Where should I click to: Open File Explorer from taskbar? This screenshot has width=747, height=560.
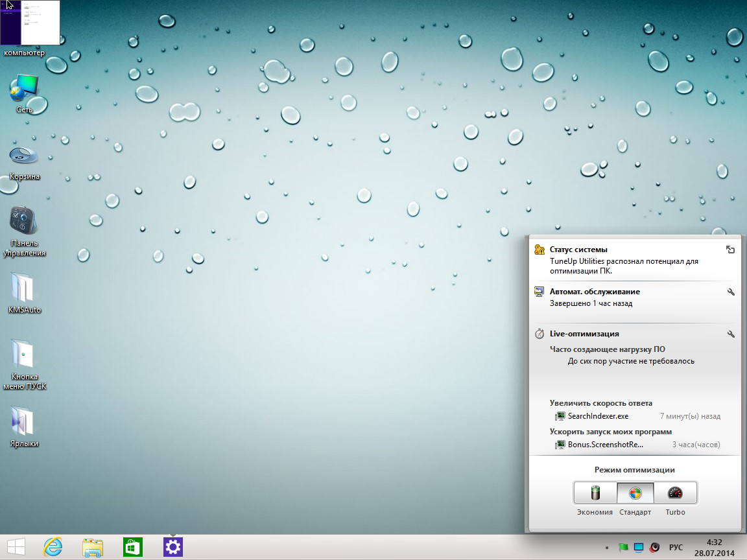tap(93, 547)
